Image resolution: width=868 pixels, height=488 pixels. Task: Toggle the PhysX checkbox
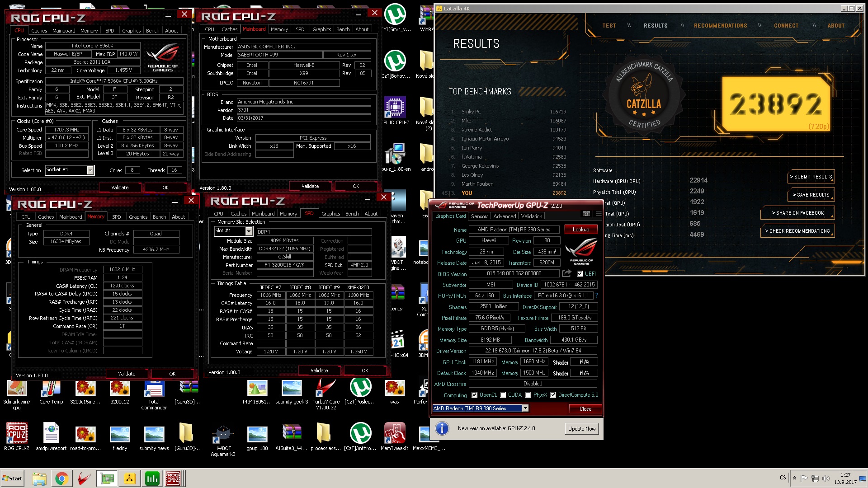[x=528, y=395]
